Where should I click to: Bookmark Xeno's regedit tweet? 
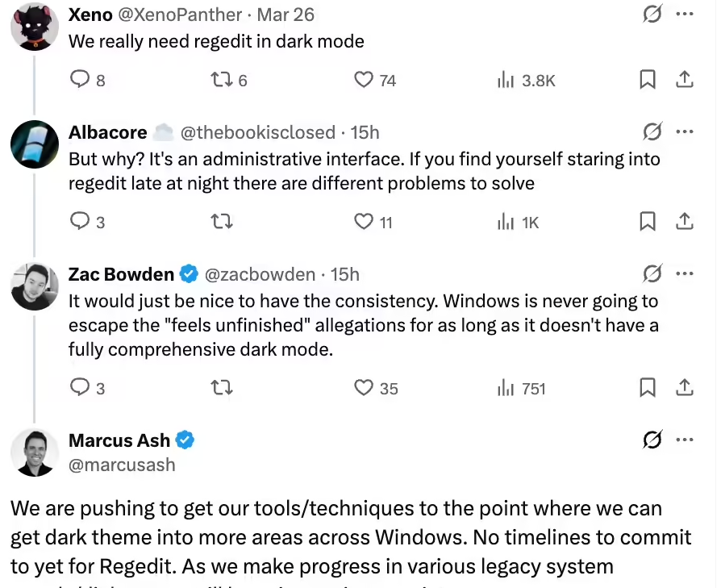pyautogui.click(x=648, y=79)
